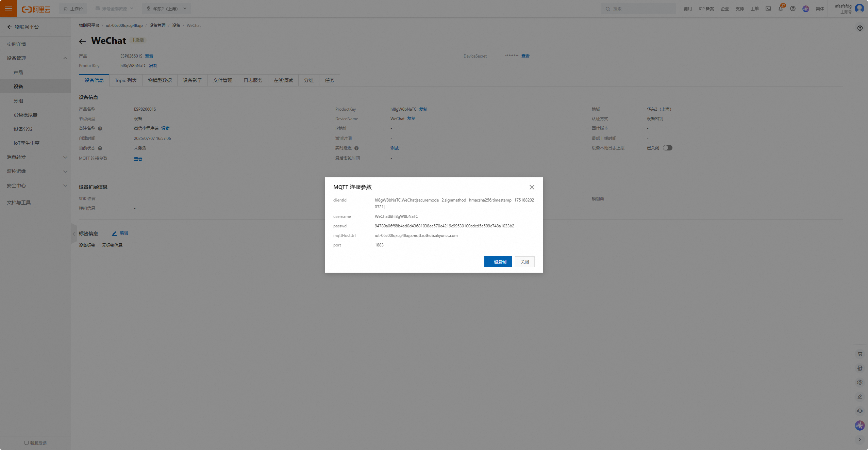
Task: Click the 查看 link next to DeviceSecret
Action: tap(525, 56)
